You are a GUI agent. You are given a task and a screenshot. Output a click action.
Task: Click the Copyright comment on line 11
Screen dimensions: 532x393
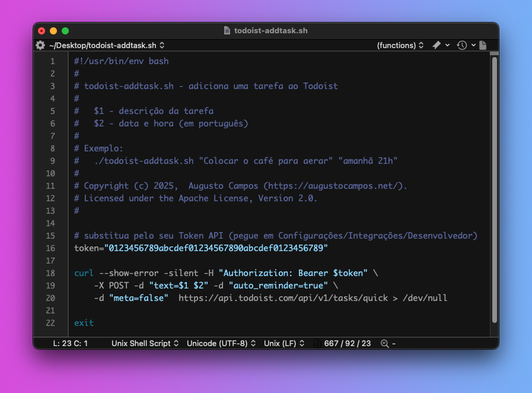(241, 186)
